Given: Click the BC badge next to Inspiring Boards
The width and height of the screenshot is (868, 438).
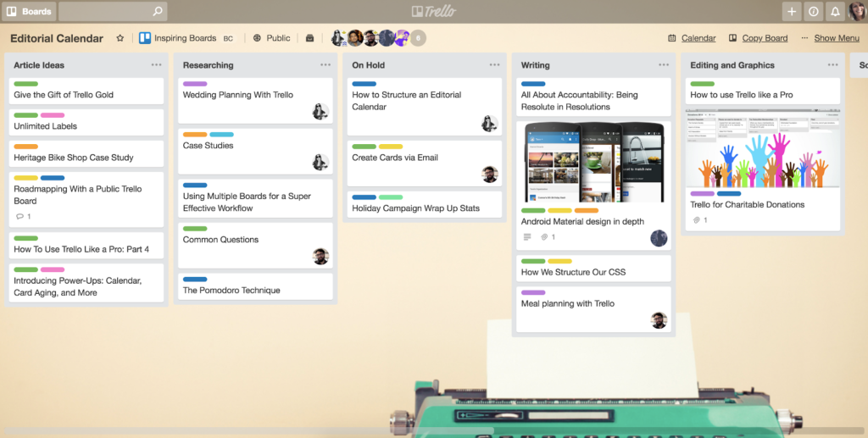Looking at the screenshot, I should pyautogui.click(x=228, y=38).
